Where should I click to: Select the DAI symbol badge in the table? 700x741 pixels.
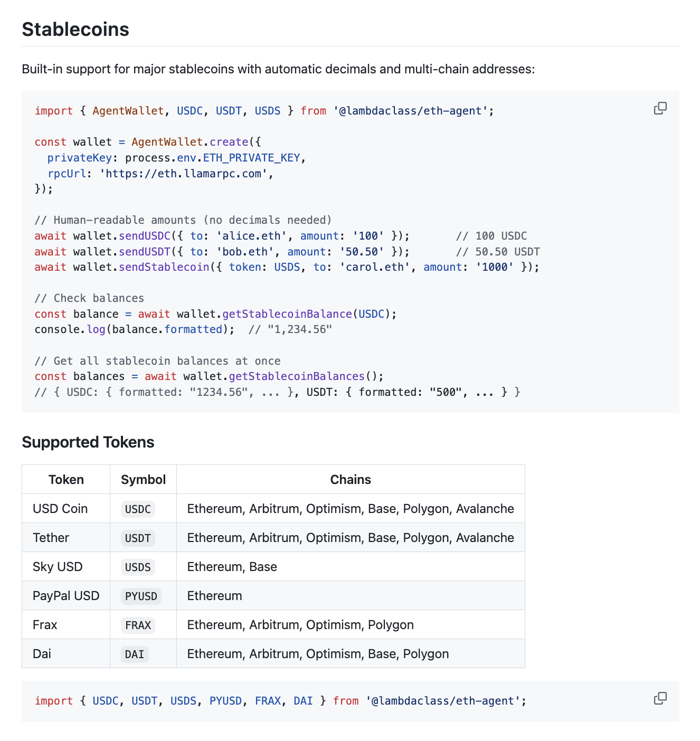[x=135, y=654]
